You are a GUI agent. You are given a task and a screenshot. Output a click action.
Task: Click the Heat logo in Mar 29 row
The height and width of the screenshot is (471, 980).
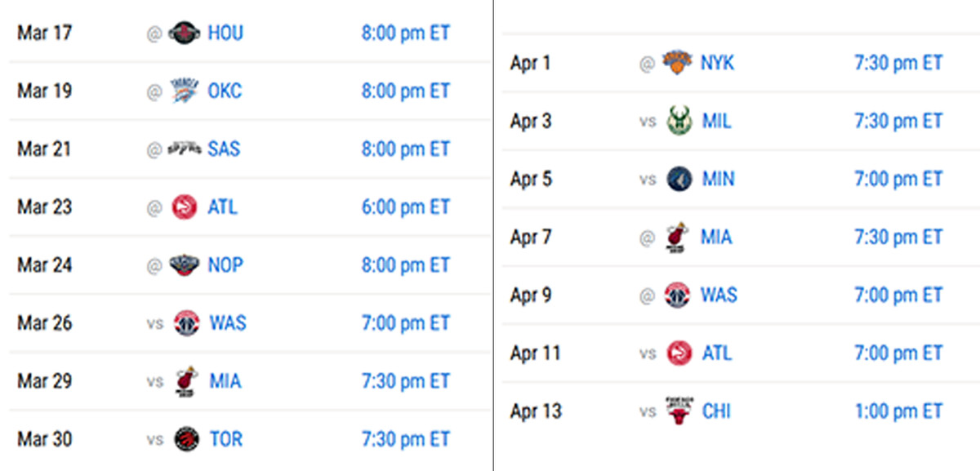point(186,382)
